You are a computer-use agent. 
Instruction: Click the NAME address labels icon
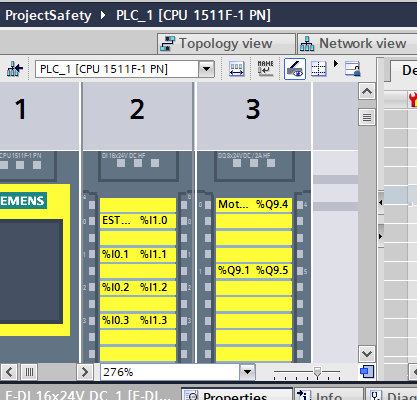(265, 68)
